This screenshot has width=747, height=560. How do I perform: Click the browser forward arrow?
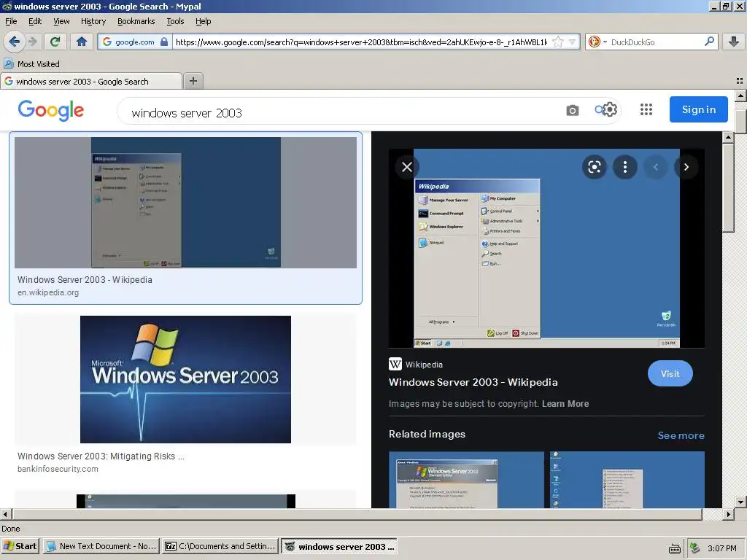[32, 42]
